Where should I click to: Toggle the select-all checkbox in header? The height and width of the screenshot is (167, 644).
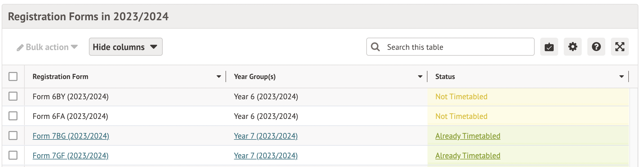click(x=13, y=76)
